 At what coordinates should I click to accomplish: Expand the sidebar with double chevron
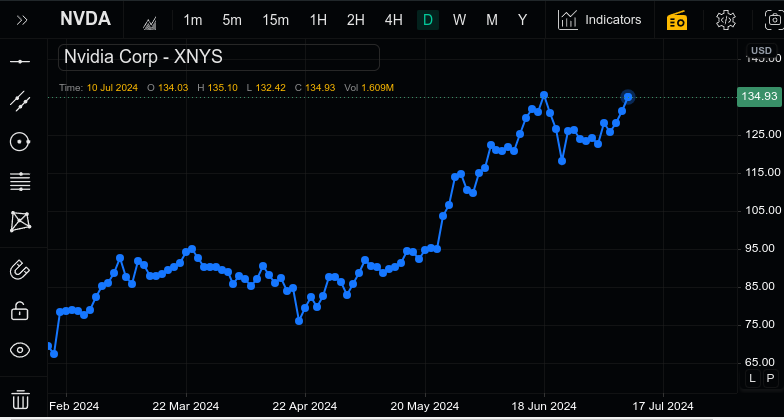coord(22,20)
